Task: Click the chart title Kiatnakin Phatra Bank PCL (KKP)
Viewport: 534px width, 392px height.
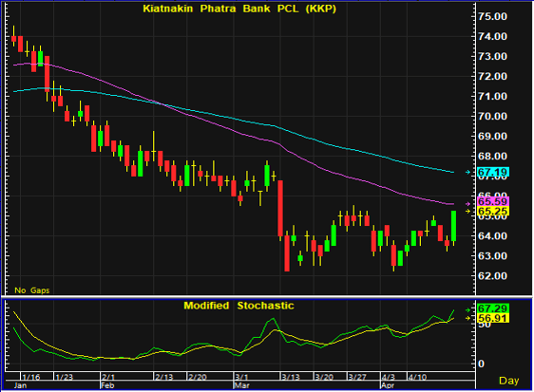Action: pos(239,9)
